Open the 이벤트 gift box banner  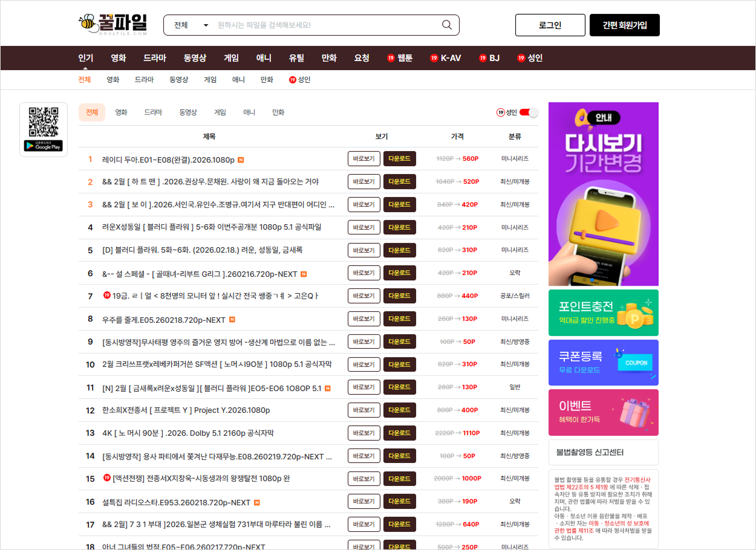603,412
